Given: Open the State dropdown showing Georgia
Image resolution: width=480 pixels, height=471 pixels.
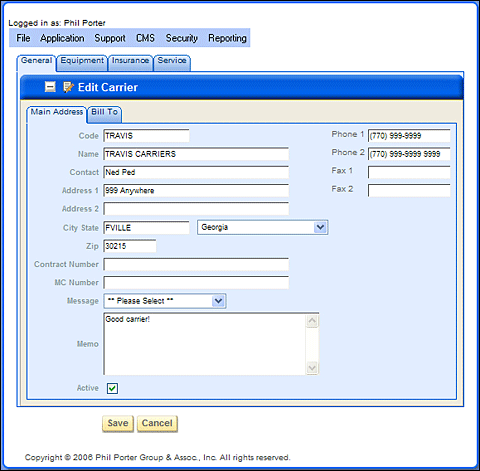Looking at the screenshot, I should [x=262, y=227].
